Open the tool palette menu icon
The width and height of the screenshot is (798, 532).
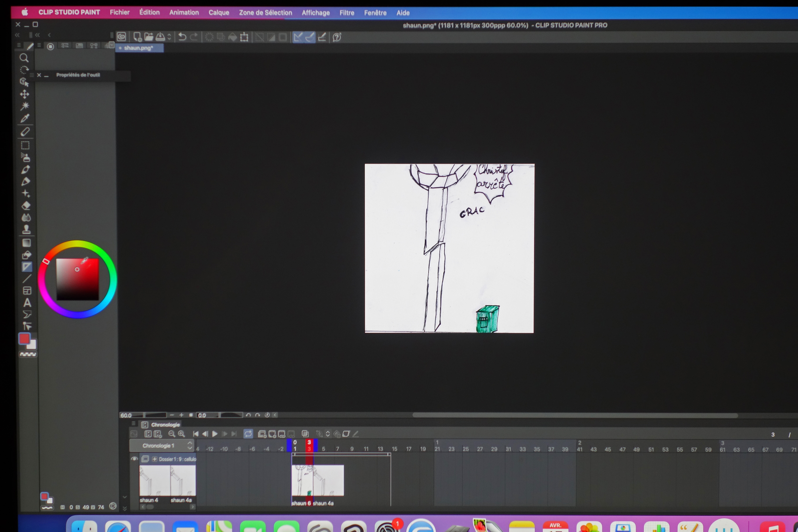click(19, 45)
